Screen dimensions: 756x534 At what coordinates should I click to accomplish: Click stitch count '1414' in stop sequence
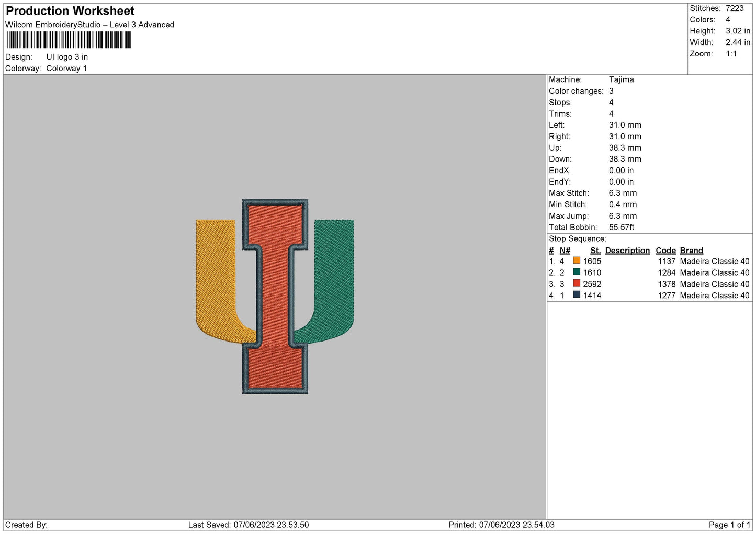[592, 296]
